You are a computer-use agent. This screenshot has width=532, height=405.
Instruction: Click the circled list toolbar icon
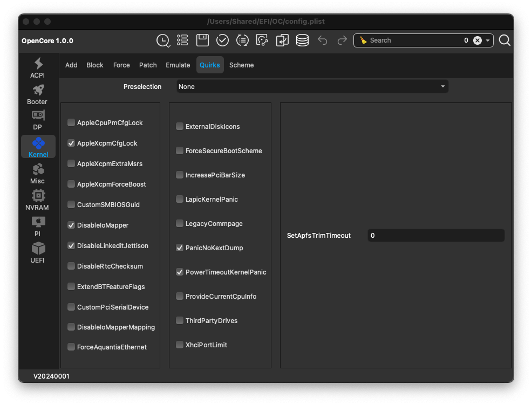(x=242, y=40)
